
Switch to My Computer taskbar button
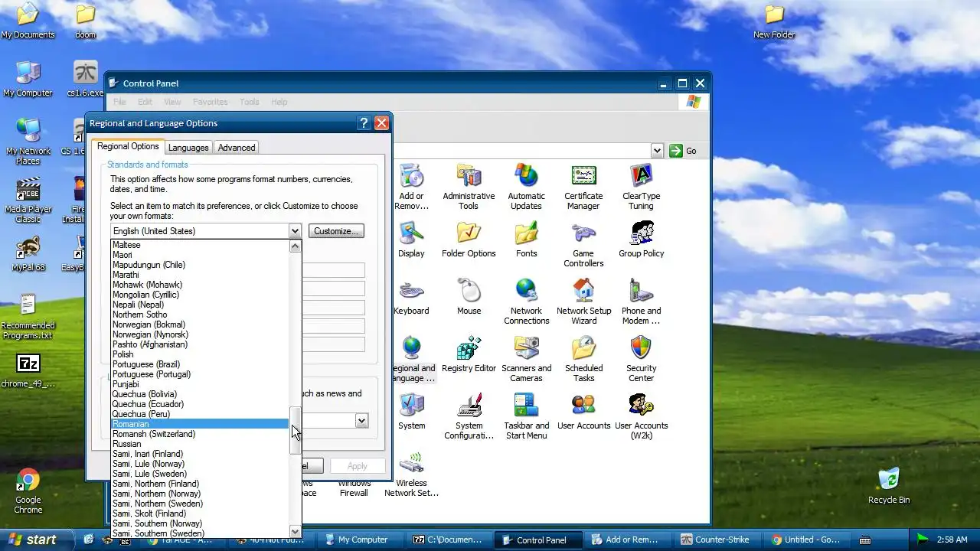pos(363,540)
